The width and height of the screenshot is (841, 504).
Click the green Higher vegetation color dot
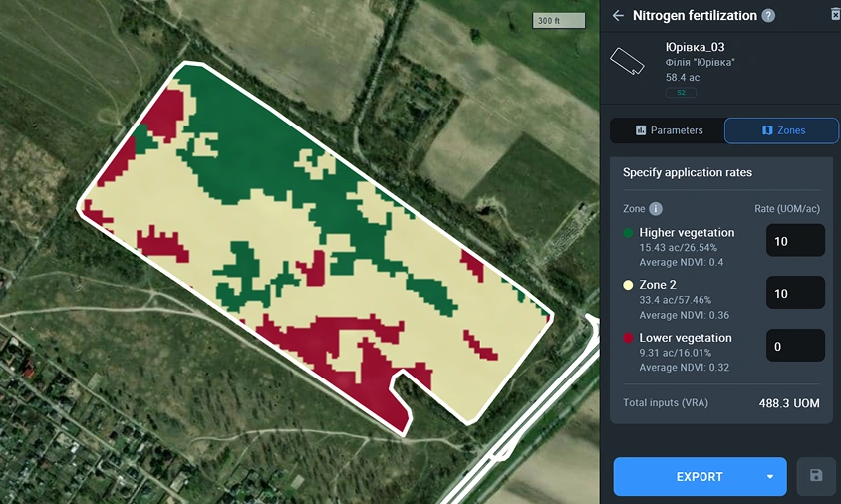[628, 233]
